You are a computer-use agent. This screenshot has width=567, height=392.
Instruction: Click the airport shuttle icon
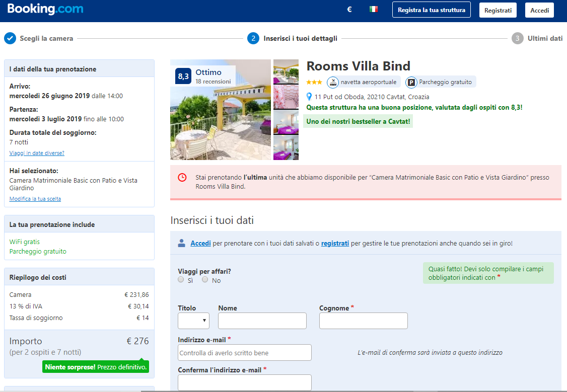(x=333, y=83)
